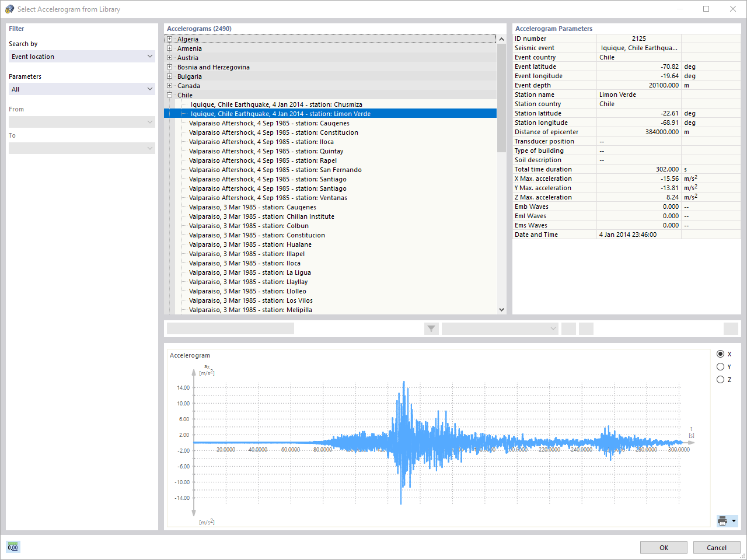Open the Parameters dropdown showing All

(82, 89)
